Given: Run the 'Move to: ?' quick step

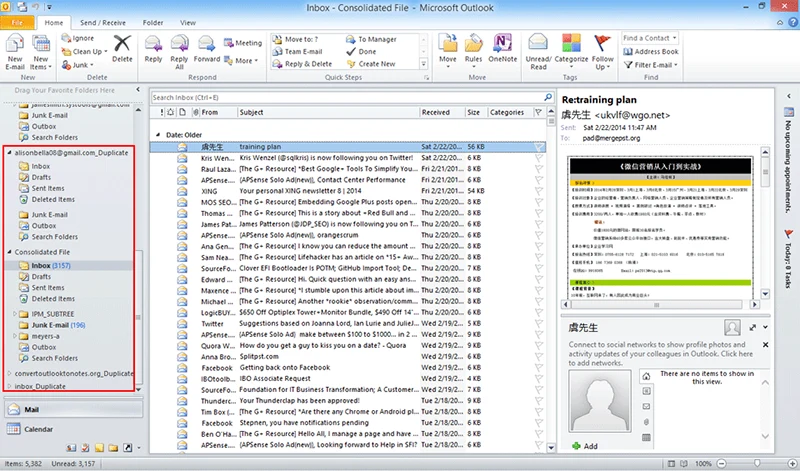Looking at the screenshot, I should coord(296,39).
